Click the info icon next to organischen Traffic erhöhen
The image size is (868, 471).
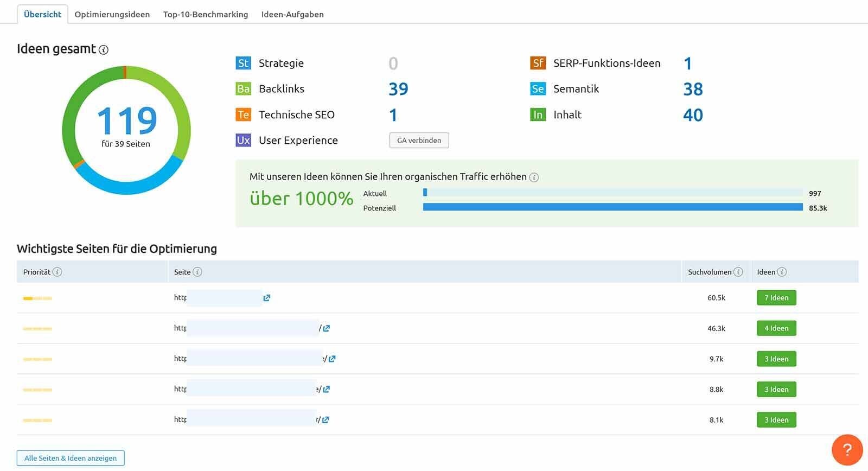[x=534, y=177]
